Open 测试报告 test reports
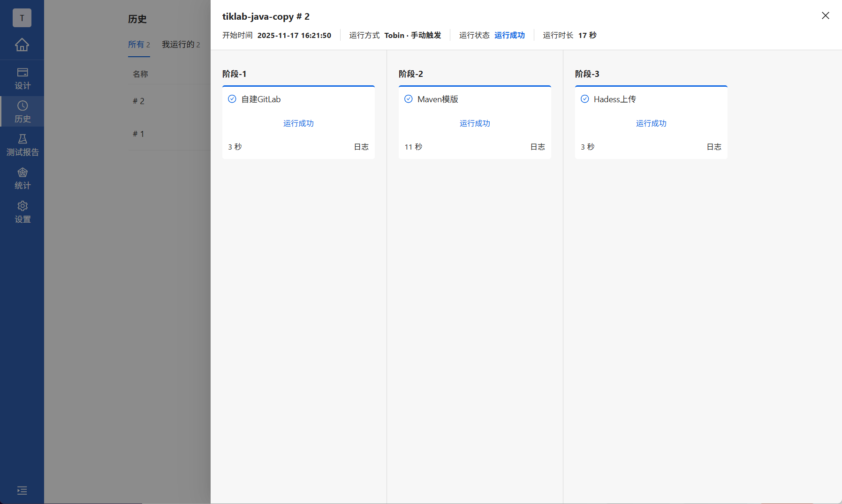 22,145
